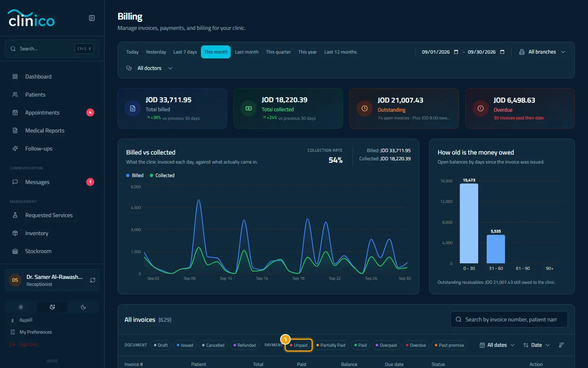Toggle the Overdue payment filter

click(x=416, y=345)
